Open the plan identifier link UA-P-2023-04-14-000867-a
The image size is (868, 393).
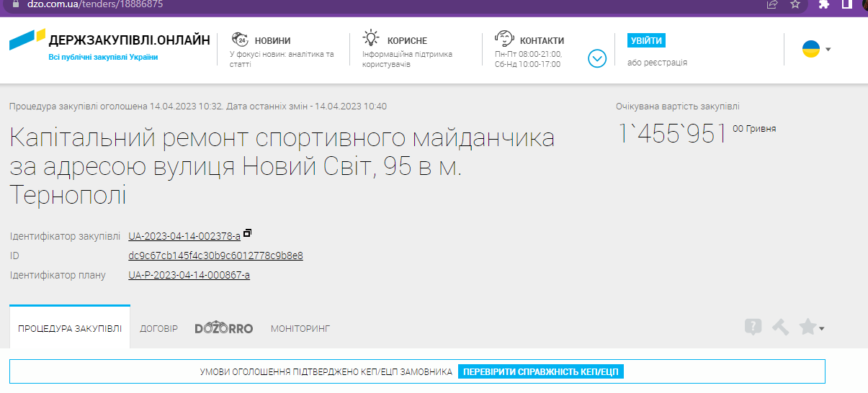pyautogui.click(x=189, y=275)
